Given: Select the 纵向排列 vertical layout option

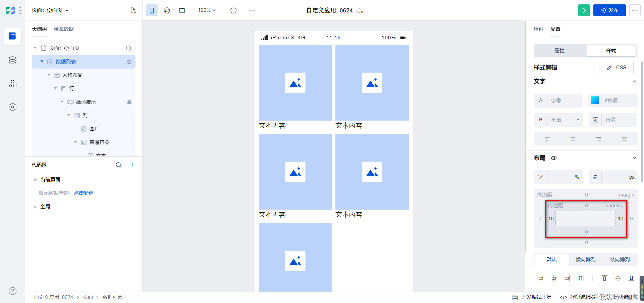Looking at the screenshot, I should (620, 260).
